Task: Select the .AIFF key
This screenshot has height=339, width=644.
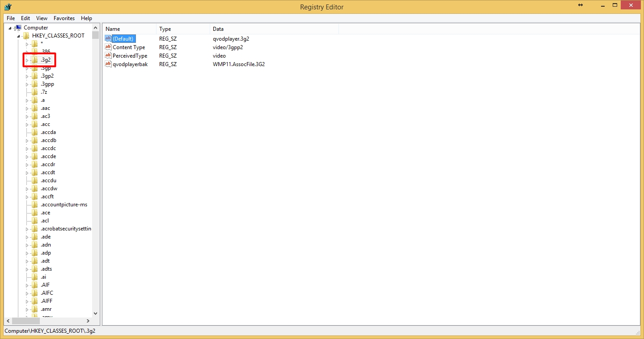Action: click(x=47, y=301)
